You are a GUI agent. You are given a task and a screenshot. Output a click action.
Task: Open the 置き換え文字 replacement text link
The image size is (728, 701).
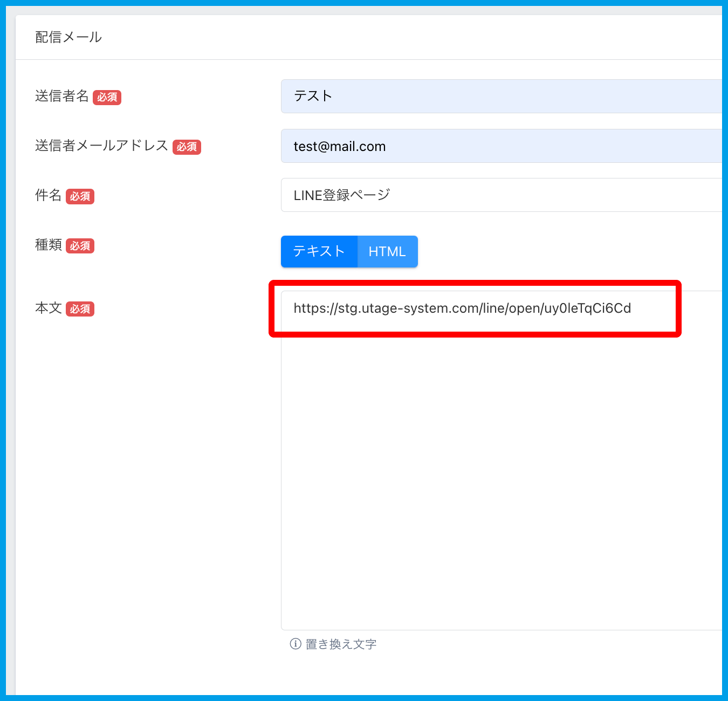click(341, 644)
